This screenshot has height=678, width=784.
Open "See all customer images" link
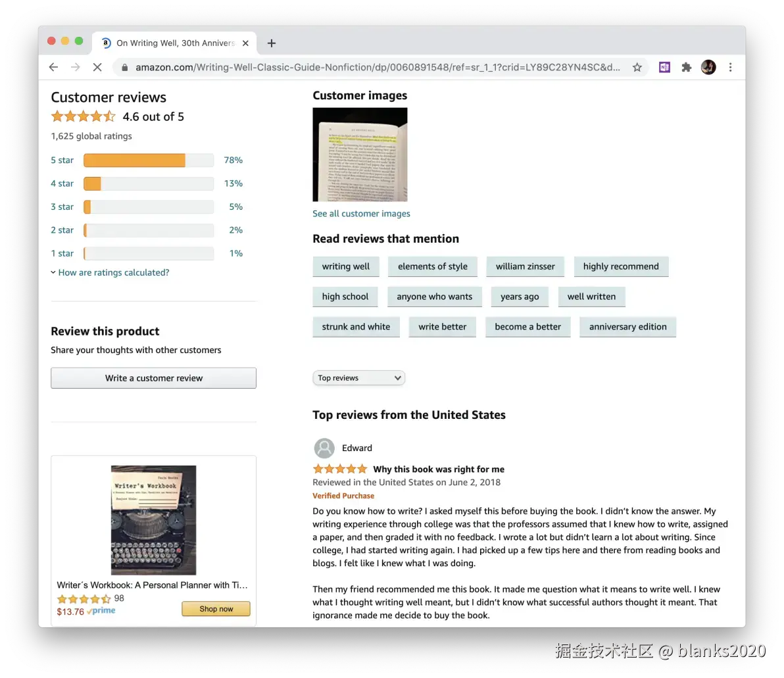(361, 214)
